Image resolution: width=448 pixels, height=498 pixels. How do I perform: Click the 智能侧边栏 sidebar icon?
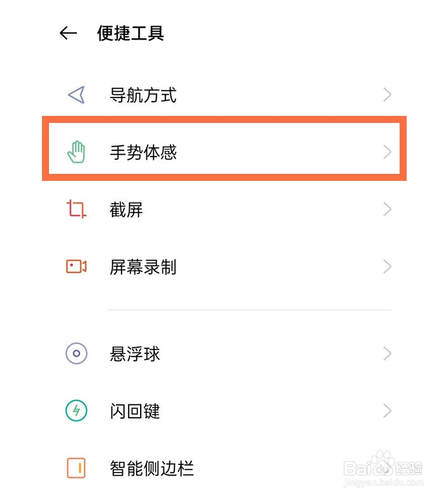click(x=76, y=468)
